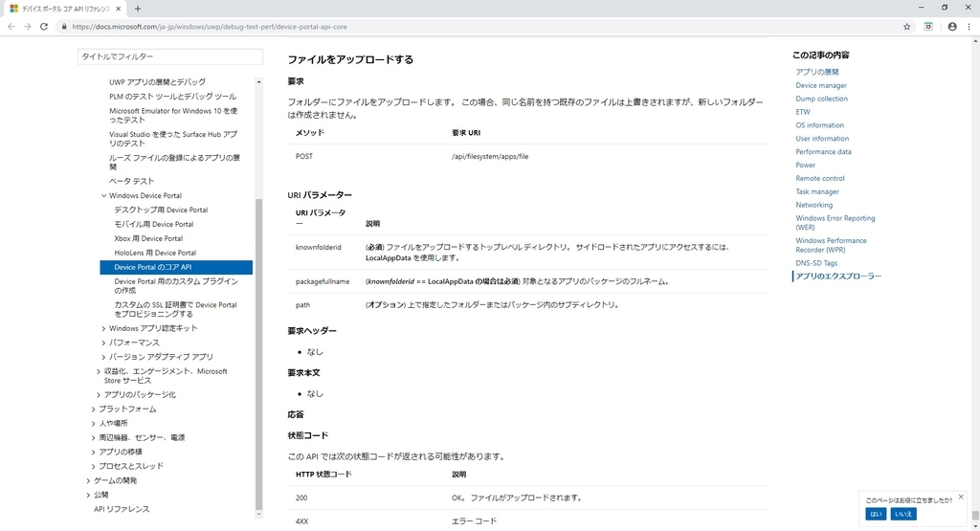Expand the 人や場所 node
The image size is (980, 531).
94,424
